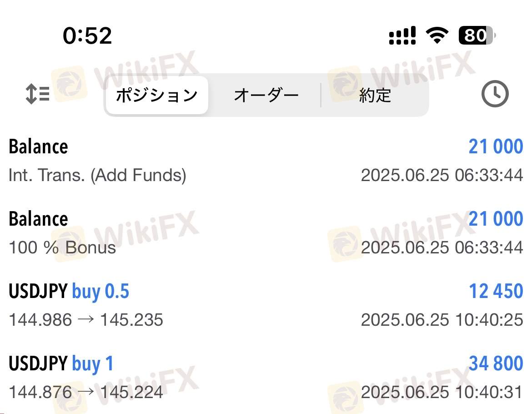
Task: Tap the 34 800 profit value
Action: click(496, 364)
